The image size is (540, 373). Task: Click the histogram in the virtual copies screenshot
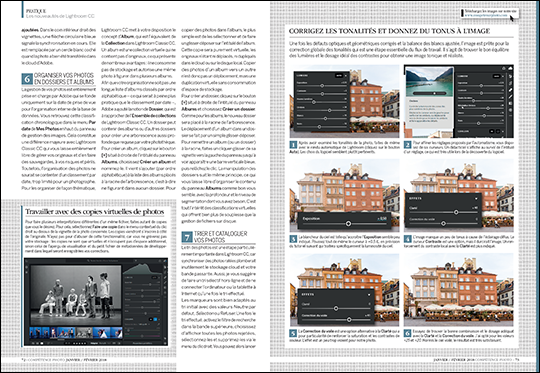[x=143, y=269]
